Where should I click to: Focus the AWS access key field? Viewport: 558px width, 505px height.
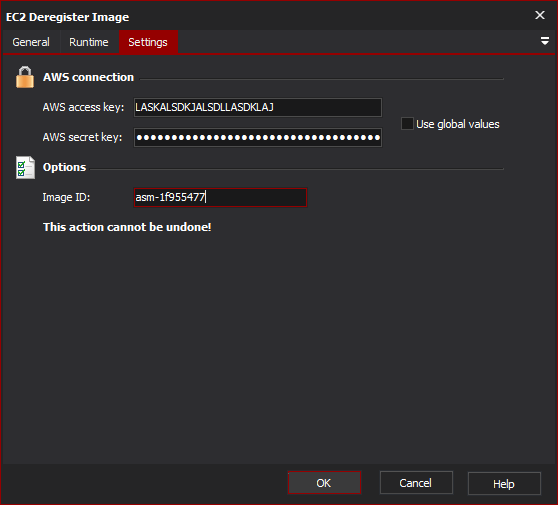point(258,107)
